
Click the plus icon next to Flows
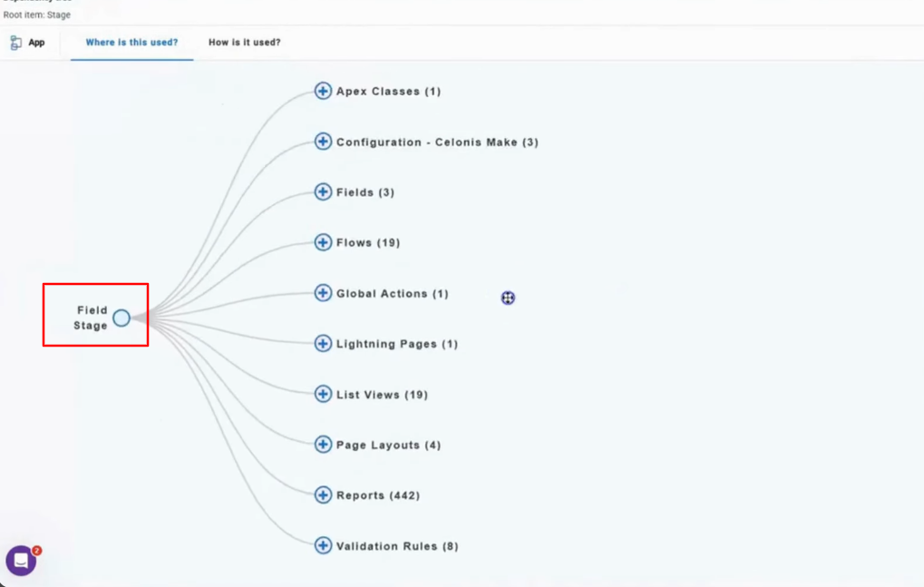(323, 242)
